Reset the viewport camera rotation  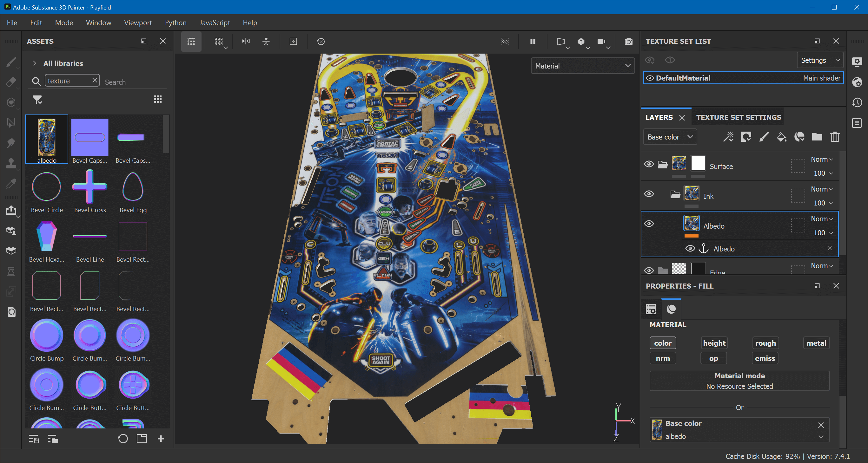click(321, 42)
